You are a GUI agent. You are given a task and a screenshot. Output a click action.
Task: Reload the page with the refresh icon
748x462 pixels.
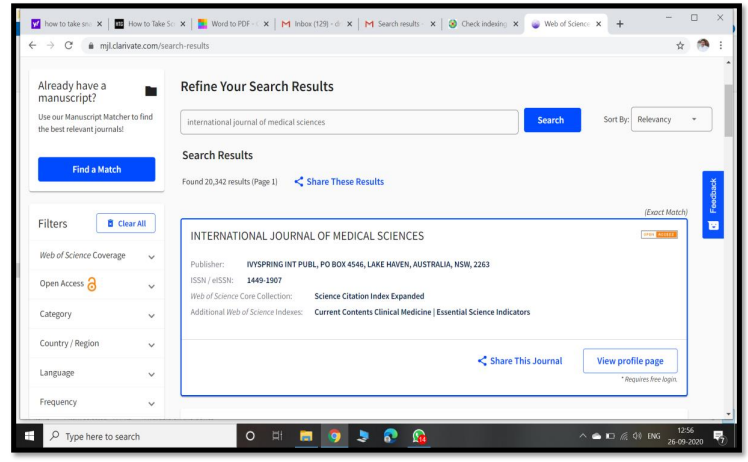click(x=69, y=45)
